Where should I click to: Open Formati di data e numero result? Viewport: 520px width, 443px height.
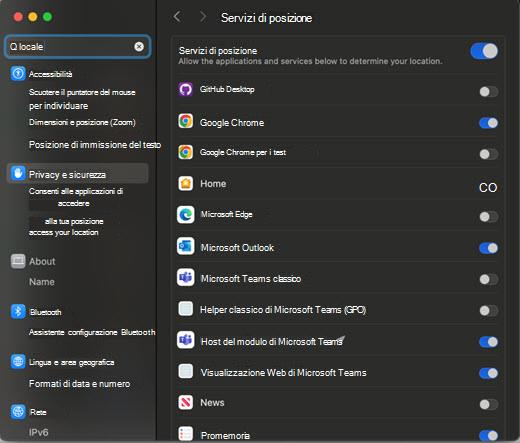79,384
